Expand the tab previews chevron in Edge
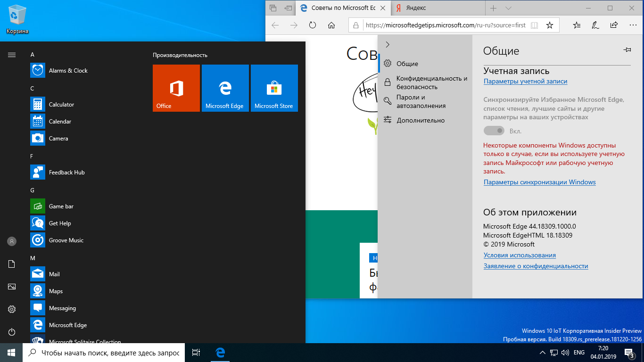This screenshot has width=644, height=362. tap(508, 8)
